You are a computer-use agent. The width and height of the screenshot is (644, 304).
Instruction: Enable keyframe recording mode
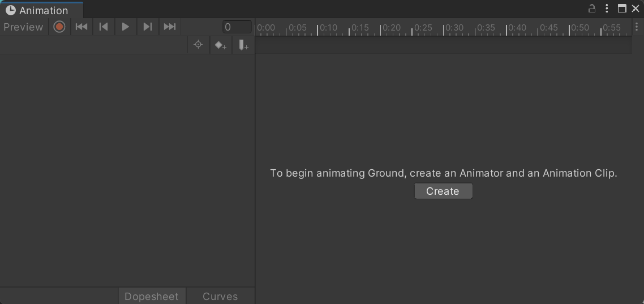59,27
